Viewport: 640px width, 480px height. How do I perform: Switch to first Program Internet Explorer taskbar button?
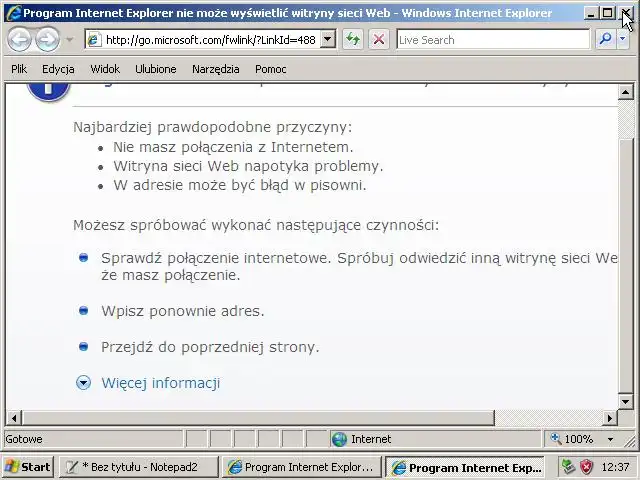(x=302, y=467)
